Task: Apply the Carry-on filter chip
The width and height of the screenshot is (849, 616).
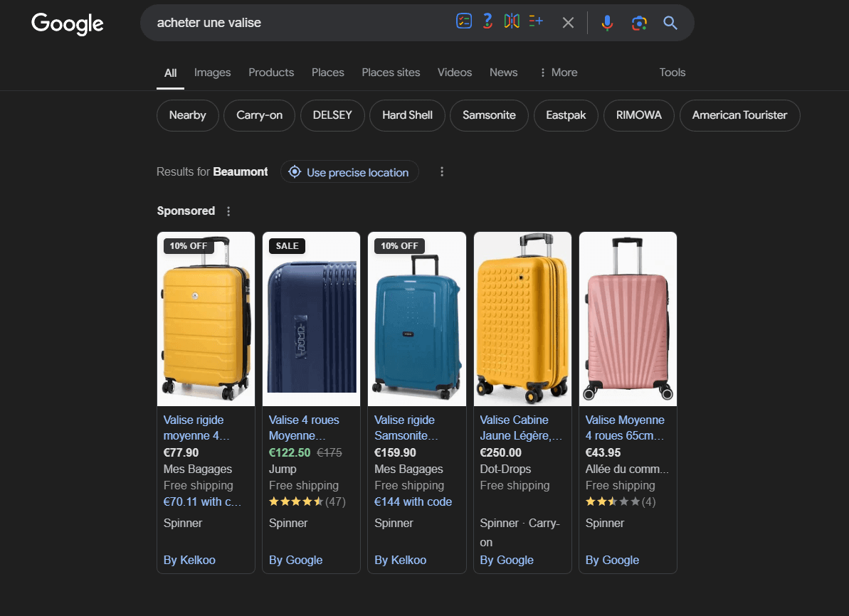Action: coord(259,115)
